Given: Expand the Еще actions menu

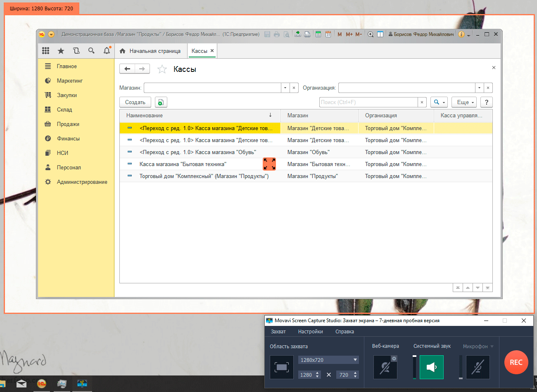Looking at the screenshot, I should 465,102.
